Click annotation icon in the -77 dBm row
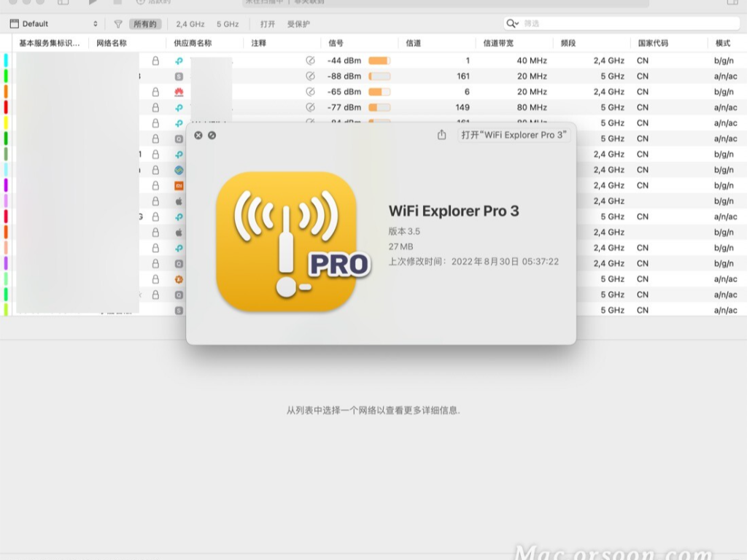This screenshot has height=560, width=747. [310, 108]
